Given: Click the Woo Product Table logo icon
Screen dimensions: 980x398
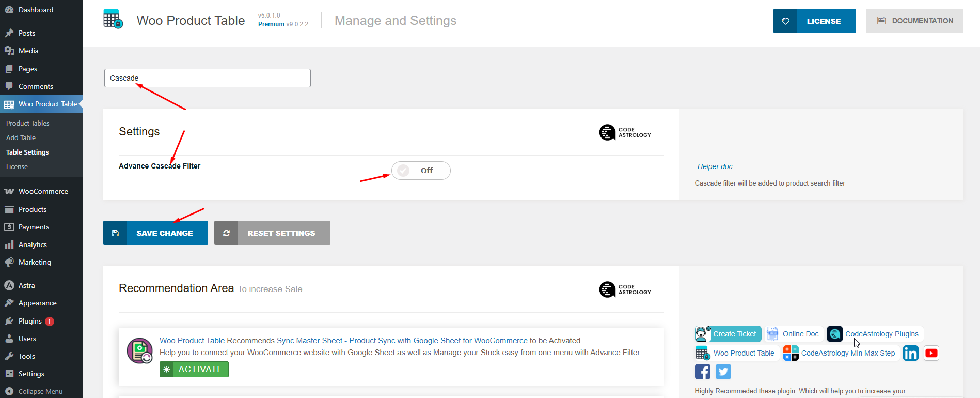Looking at the screenshot, I should [113, 19].
